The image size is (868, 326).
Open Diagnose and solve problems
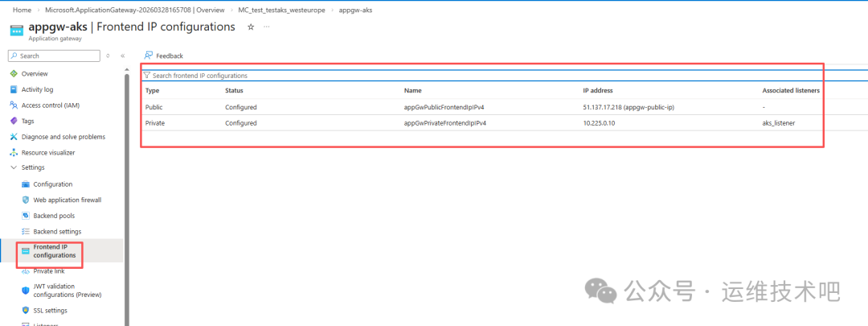click(x=63, y=136)
